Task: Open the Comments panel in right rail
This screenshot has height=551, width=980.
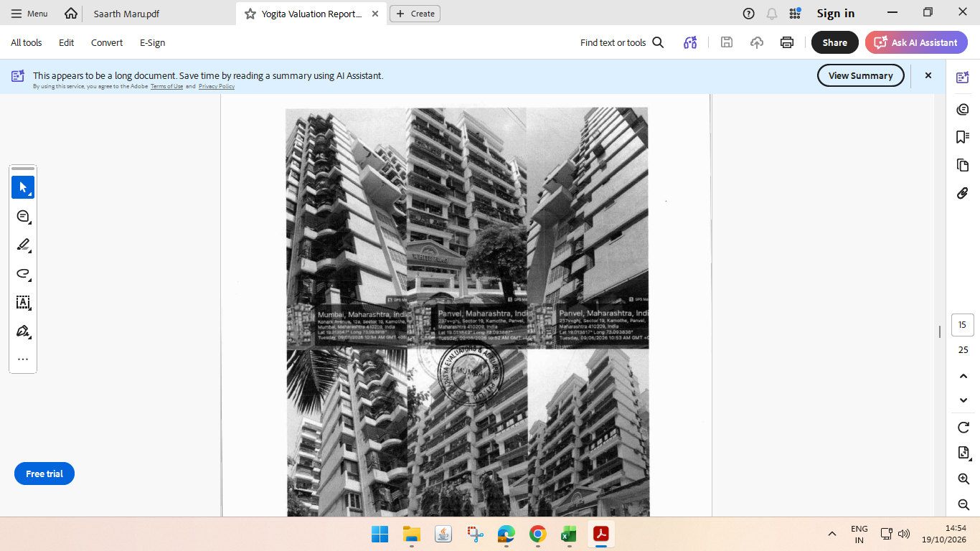Action: [963, 109]
